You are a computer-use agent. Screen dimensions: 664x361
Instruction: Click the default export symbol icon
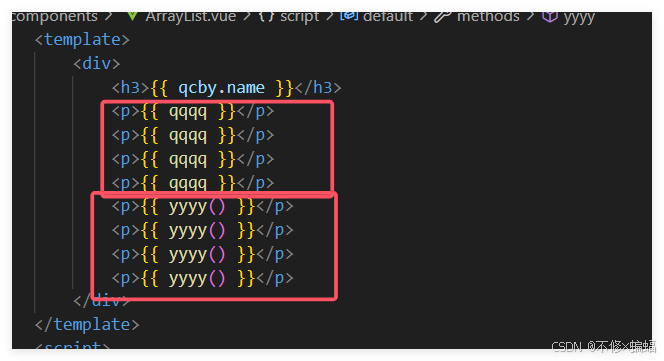click(x=349, y=16)
